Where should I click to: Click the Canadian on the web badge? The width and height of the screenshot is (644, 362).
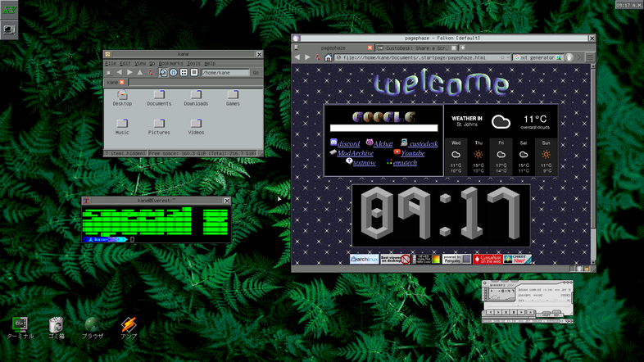point(488,259)
